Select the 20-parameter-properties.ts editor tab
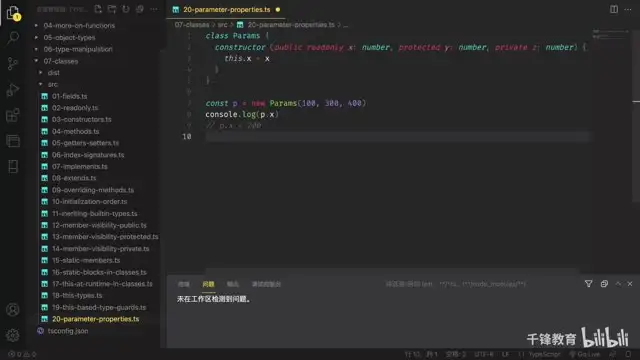The height and width of the screenshot is (360, 640). 227,9
